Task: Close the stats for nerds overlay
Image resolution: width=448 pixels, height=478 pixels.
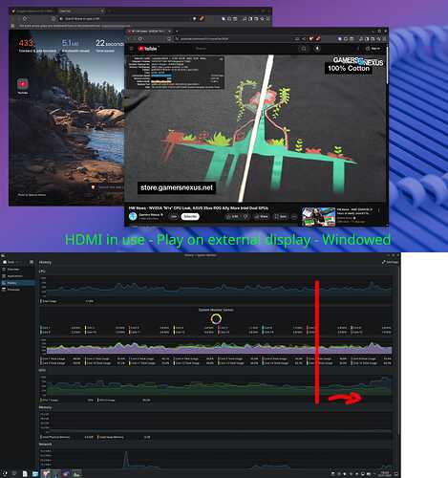Action: coord(222,59)
